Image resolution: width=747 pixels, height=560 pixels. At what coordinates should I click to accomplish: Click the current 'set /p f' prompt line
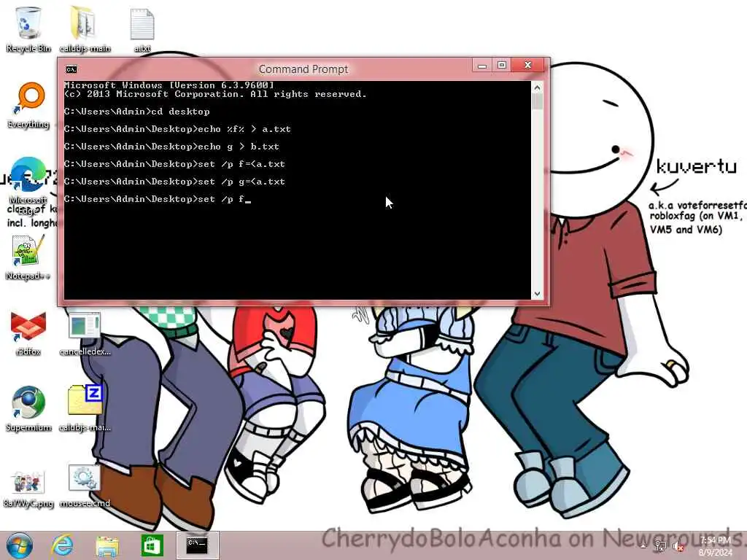pyautogui.click(x=158, y=199)
